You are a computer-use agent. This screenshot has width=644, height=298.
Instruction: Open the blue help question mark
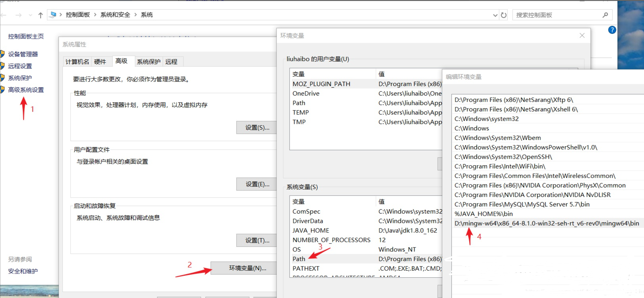612,30
